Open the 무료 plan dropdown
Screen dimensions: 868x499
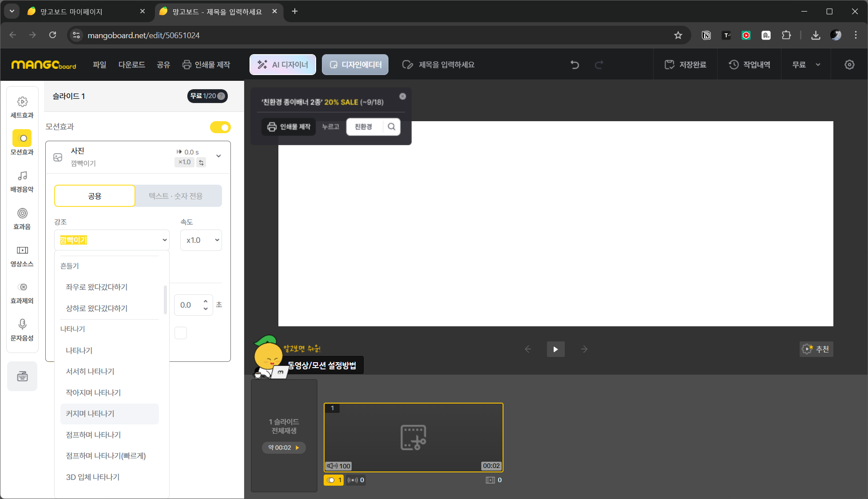(806, 65)
